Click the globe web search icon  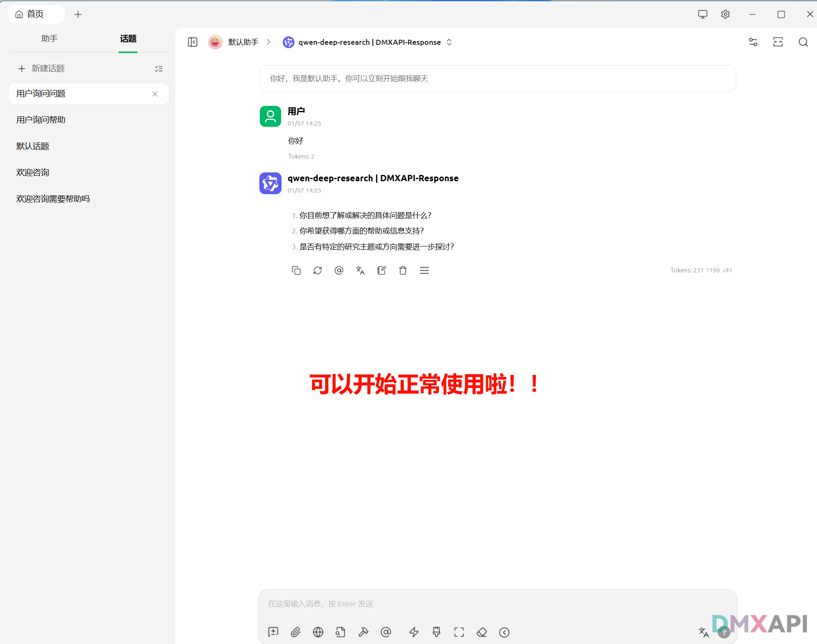[x=318, y=632]
